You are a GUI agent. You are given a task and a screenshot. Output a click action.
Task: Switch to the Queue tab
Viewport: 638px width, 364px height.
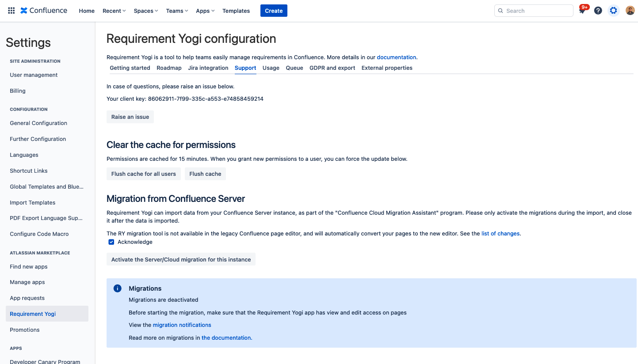(294, 68)
